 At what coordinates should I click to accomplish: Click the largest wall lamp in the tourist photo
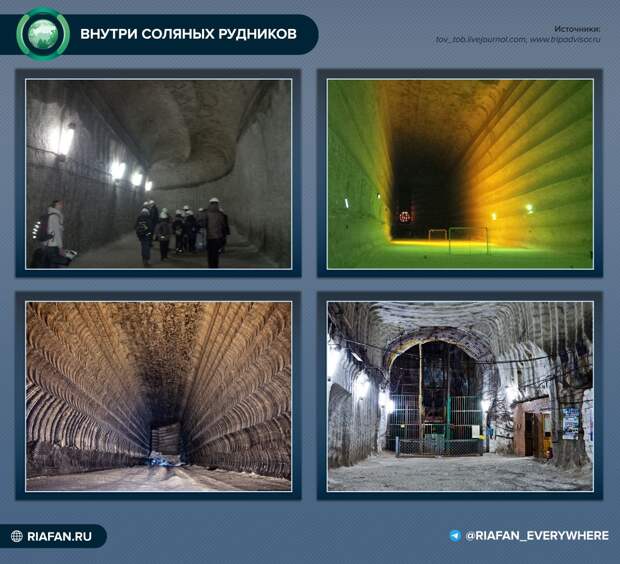pyautogui.click(x=65, y=139)
